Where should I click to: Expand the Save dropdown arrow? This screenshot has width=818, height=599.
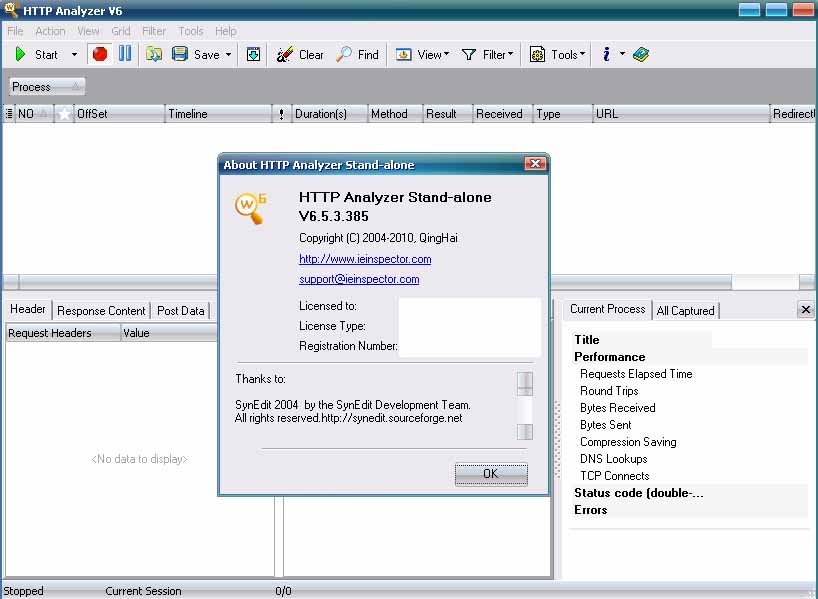tap(228, 54)
